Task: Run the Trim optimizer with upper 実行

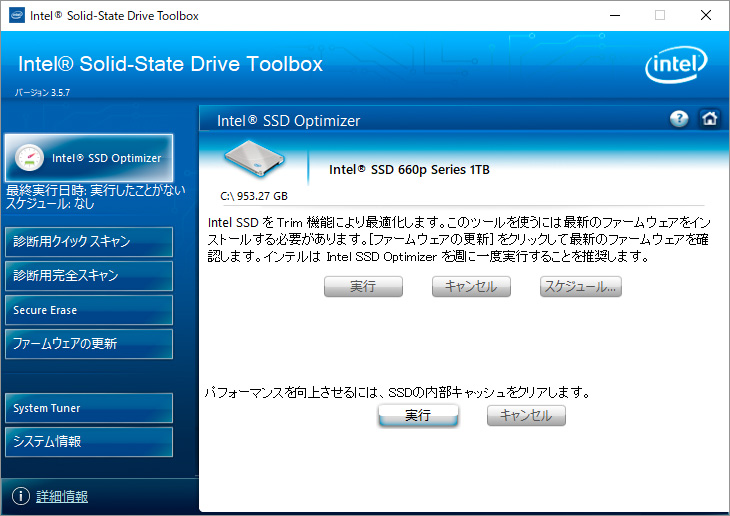Action: 363,286
